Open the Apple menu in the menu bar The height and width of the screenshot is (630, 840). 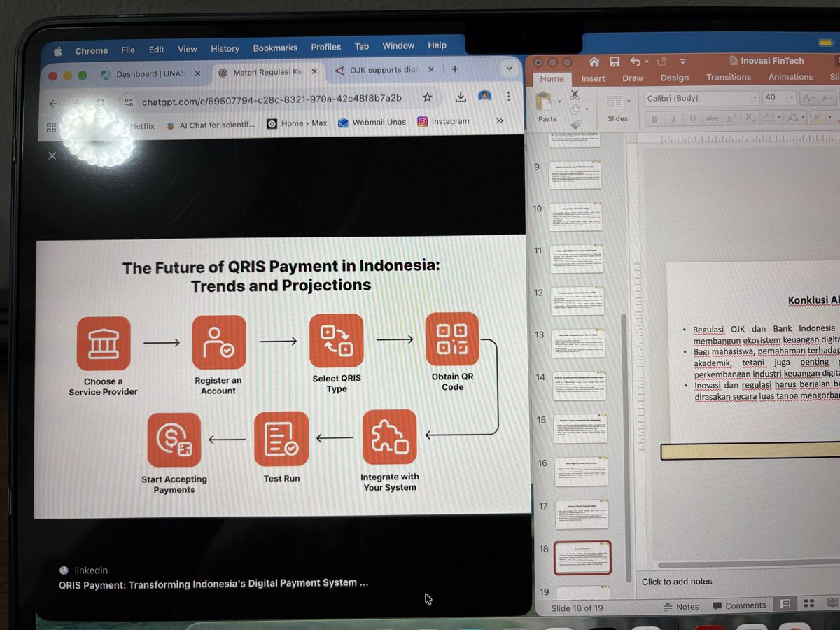click(x=58, y=51)
